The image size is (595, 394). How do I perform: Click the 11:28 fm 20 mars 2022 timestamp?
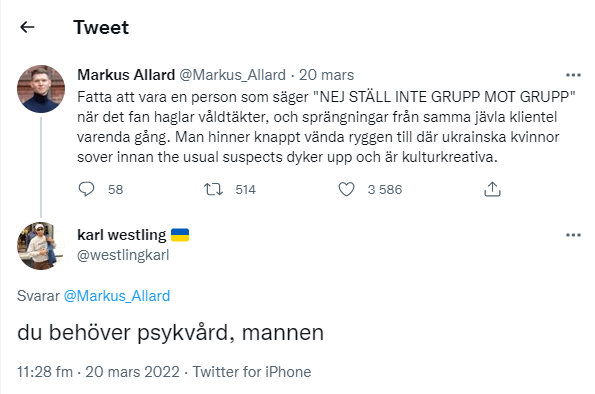click(x=98, y=372)
